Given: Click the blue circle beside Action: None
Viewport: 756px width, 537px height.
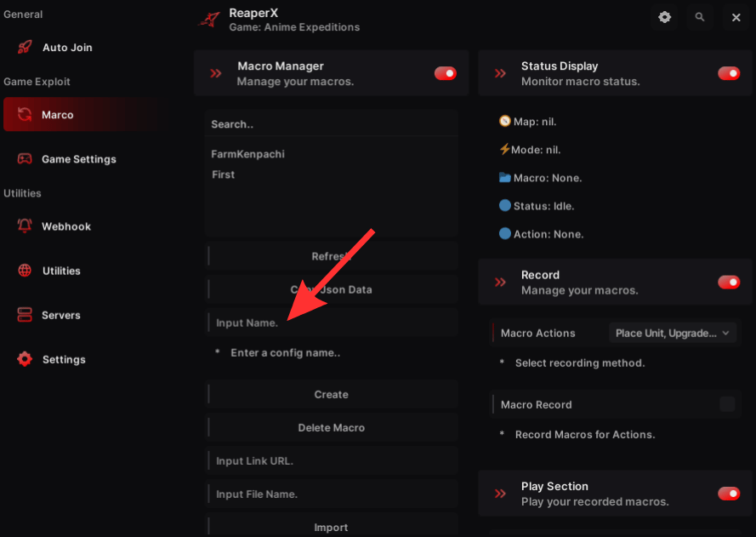Looking at the screenshot, I should click(504, 233).
